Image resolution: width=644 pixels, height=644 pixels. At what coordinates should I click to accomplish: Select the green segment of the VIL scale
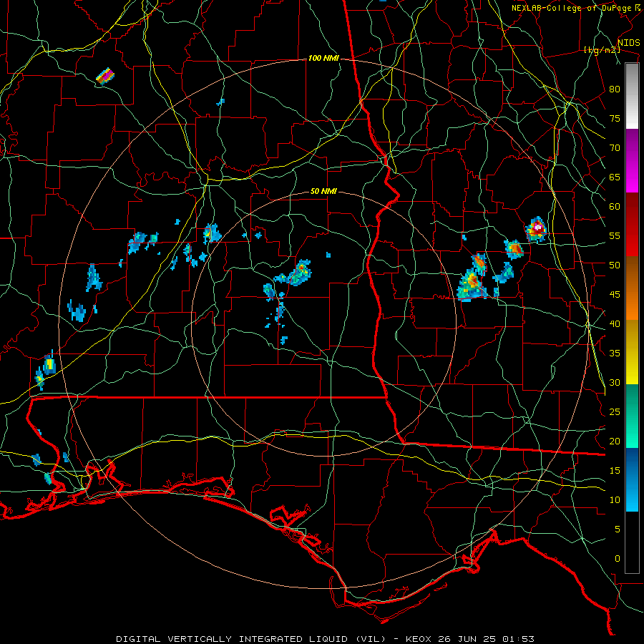632,416
